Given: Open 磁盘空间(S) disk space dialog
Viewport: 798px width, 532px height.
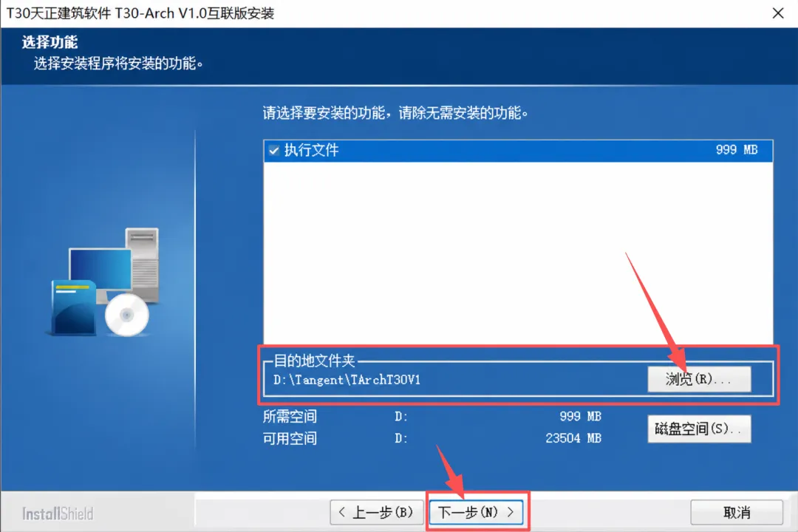Looking at the screenshot, I should coord(699,429).
